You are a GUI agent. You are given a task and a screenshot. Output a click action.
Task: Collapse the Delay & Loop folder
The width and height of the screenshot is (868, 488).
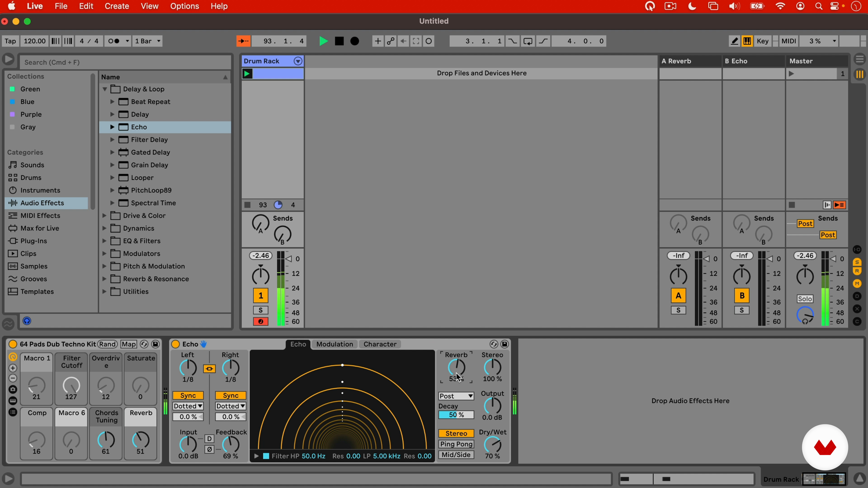105,89
